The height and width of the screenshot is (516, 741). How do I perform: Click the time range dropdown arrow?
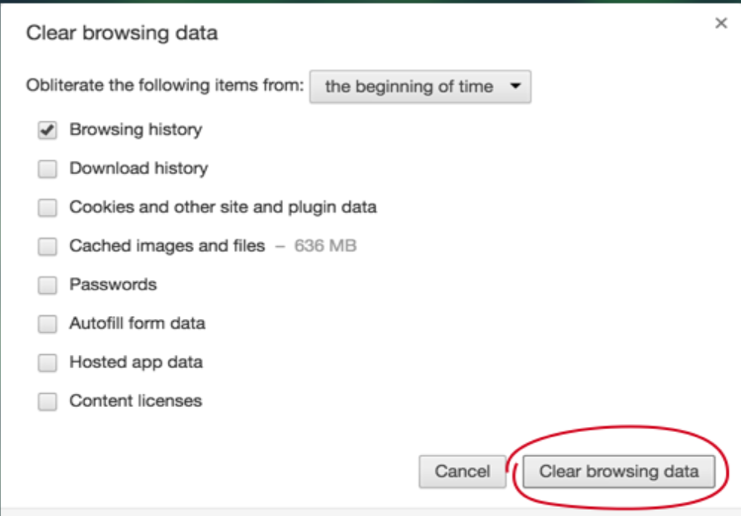515,86
